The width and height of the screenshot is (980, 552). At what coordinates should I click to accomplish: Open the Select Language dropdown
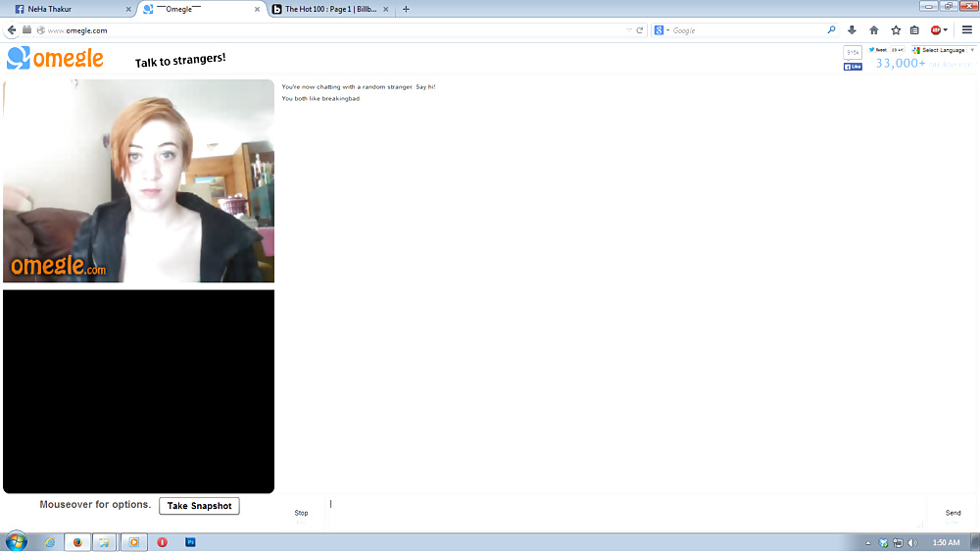[943, 50]
